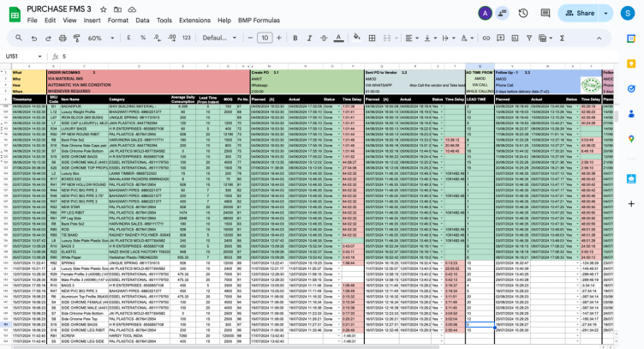Open the File menu
This screenshot has width=644, height=349.
point(32,20)
